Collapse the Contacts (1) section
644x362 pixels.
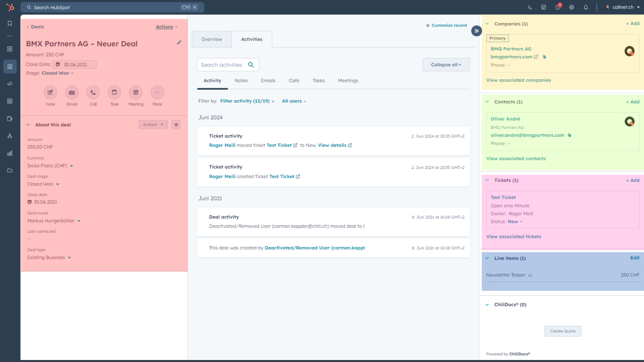coord(487,102)
